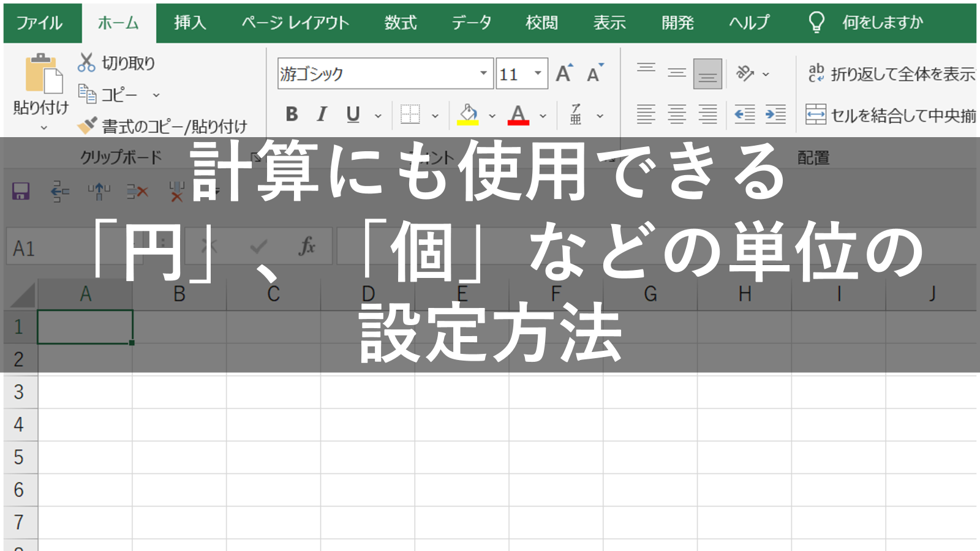Switch to the ページ レイアウト tab

coord(295,23)
